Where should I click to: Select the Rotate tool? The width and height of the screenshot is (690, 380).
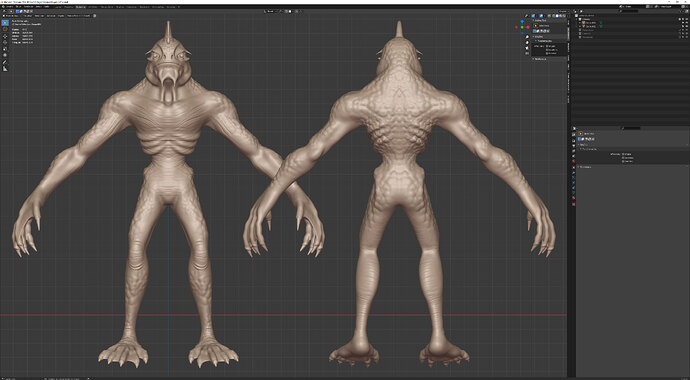pos(5,42)
